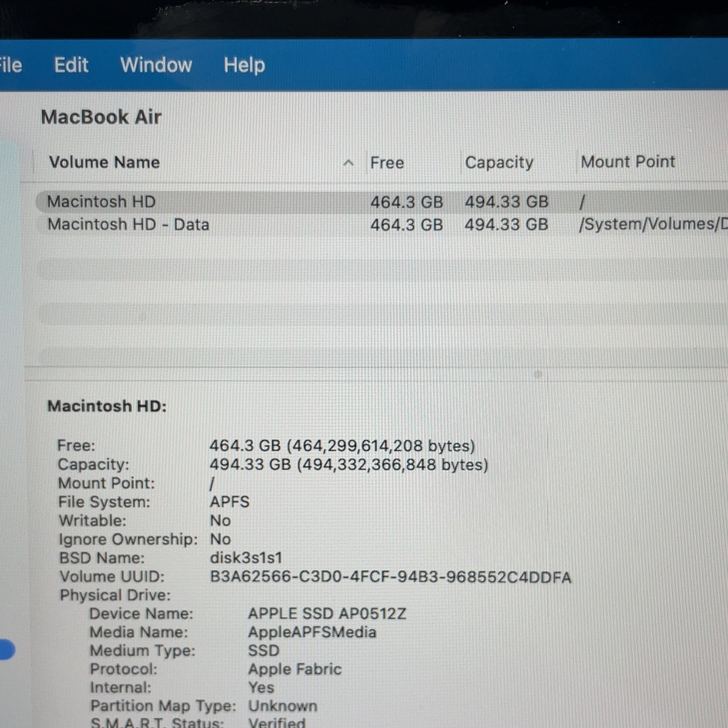Viewport: 728px width, 728px height.
Task: Open the Help menu
Action: coord(244,65)
